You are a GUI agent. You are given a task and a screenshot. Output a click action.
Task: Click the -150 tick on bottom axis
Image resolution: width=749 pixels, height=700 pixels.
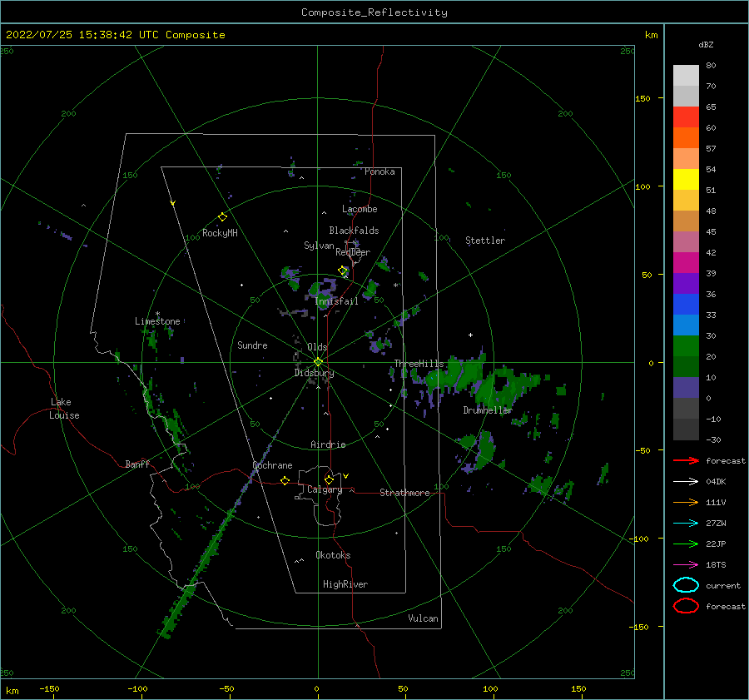click(49, 688)
